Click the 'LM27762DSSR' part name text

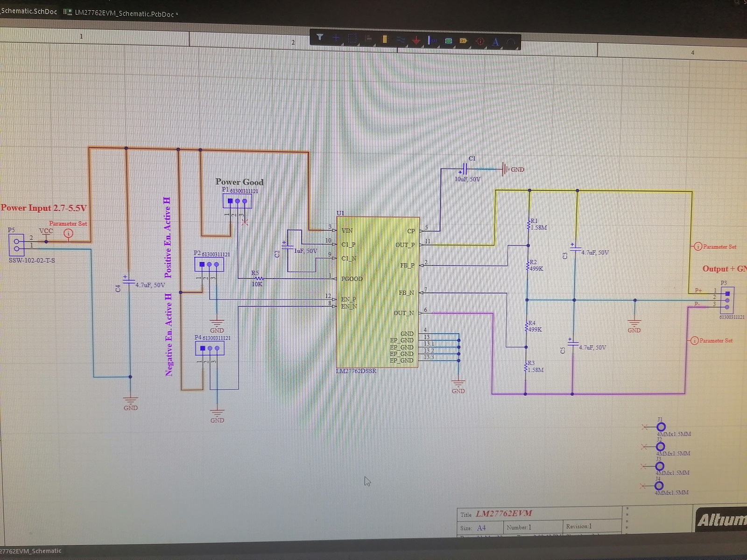coord(356,371)
